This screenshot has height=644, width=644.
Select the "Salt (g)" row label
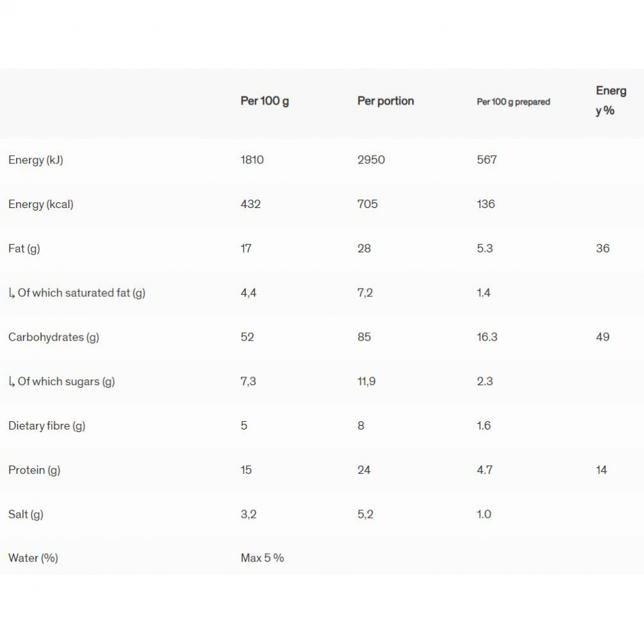point(26,515)
